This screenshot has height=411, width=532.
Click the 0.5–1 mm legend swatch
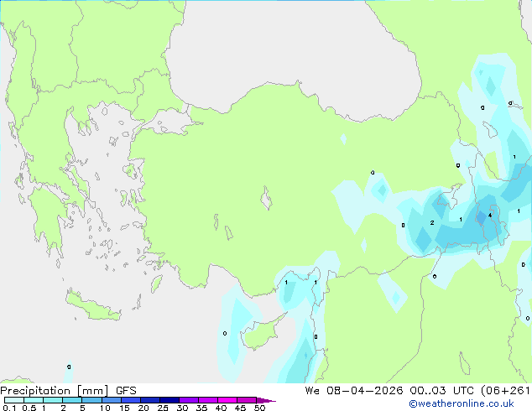coord(34,400)
